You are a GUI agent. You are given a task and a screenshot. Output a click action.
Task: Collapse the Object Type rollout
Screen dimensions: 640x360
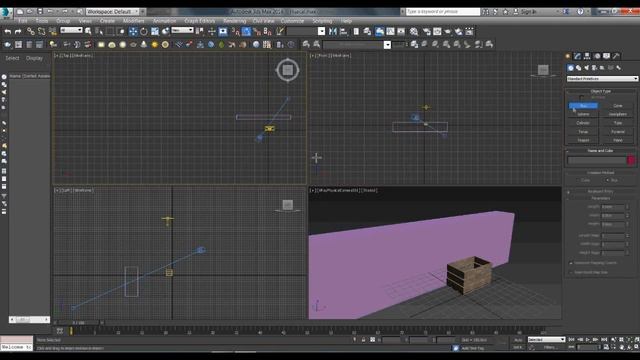coord(600,91)
